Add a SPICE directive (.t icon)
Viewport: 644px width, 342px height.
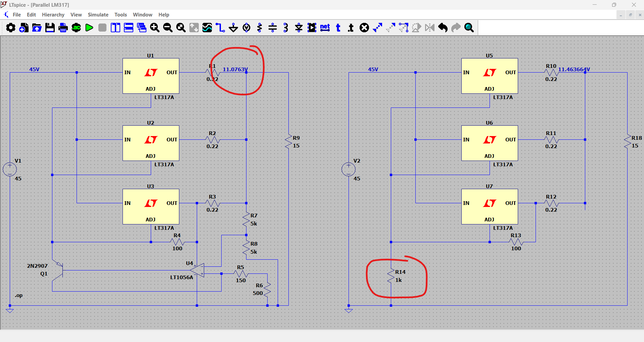(x=351, y=28)
